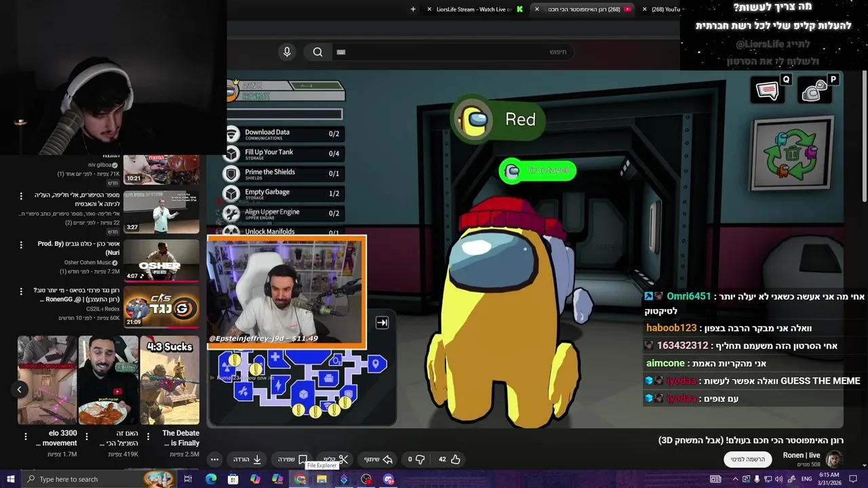Open Google Chrome from taskbar
This screenshot has height=488, width=868.
[300, 479]
